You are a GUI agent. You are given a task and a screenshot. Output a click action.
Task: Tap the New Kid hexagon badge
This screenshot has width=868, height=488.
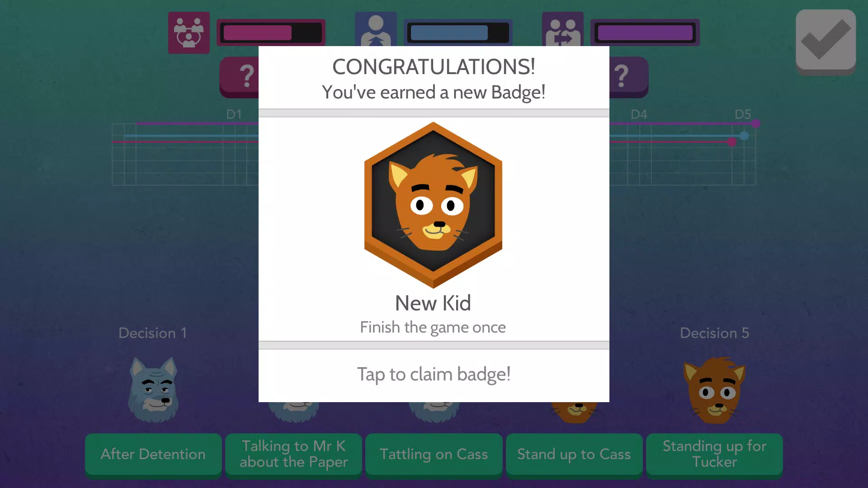433,205
